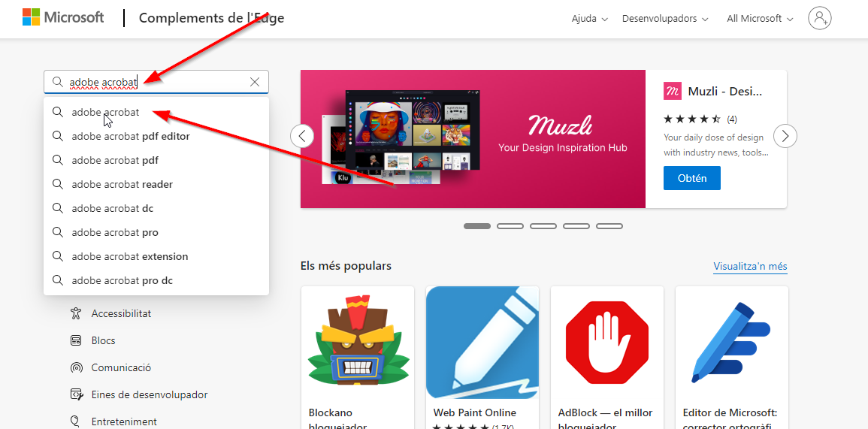Show the next carousel slide
Viewport: 868px width, 429px height.
[785, 136]
